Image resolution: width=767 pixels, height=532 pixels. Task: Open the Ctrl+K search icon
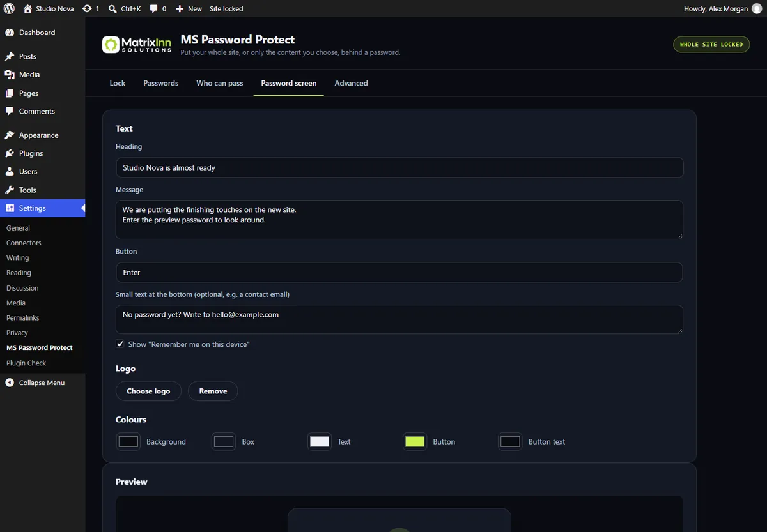point(112,9)
